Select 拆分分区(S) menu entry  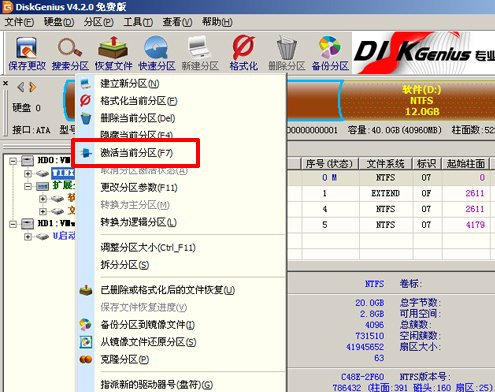coord(181,265)
